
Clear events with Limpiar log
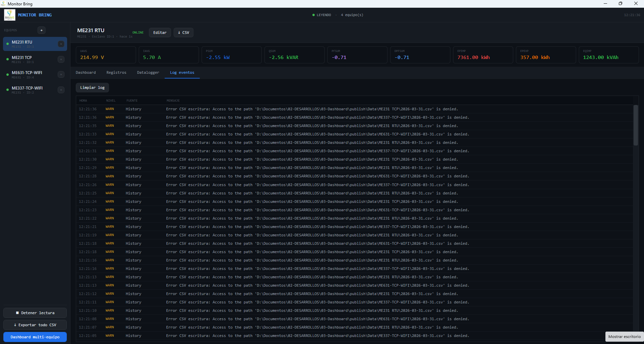92,88
